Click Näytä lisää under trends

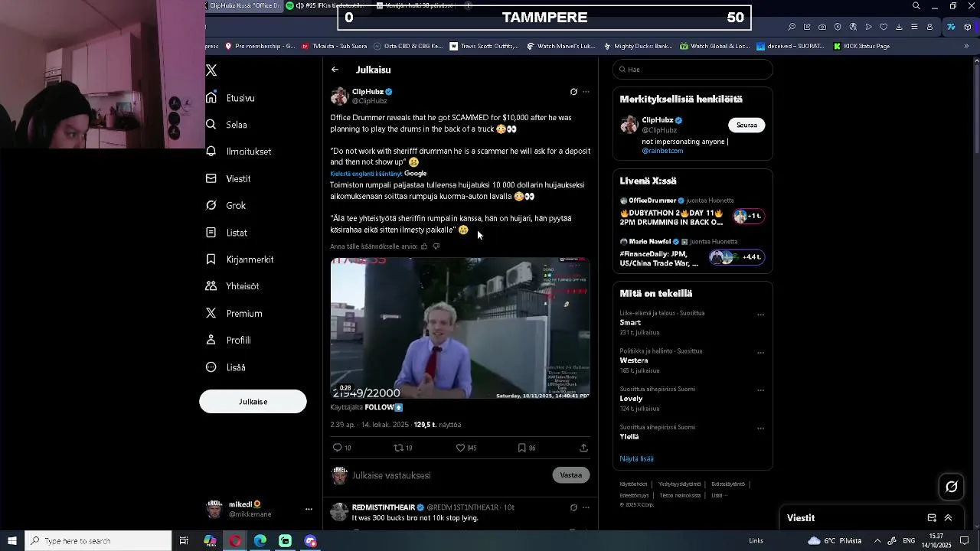coord(636,459)
